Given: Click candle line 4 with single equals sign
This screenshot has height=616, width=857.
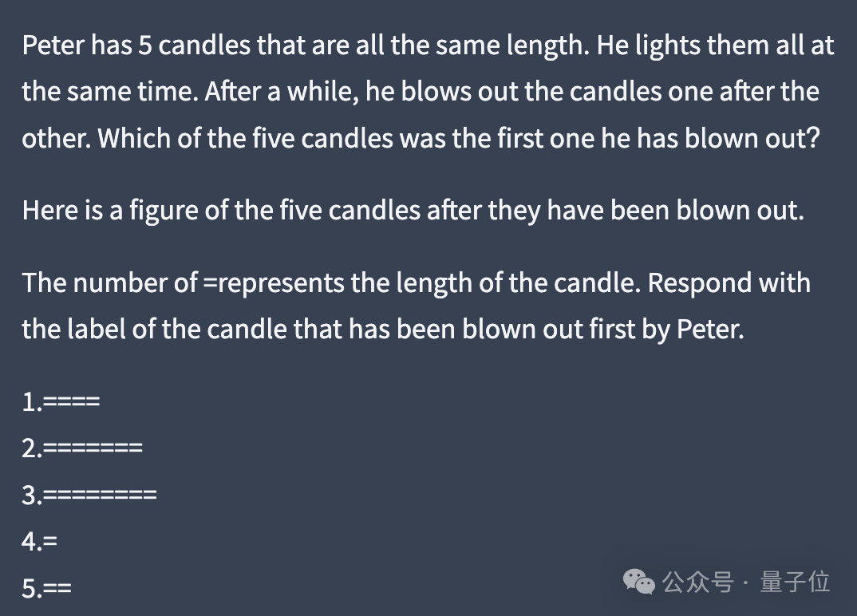Looking at the screenshot, I should pyautogui.click(x=39, y=542).
